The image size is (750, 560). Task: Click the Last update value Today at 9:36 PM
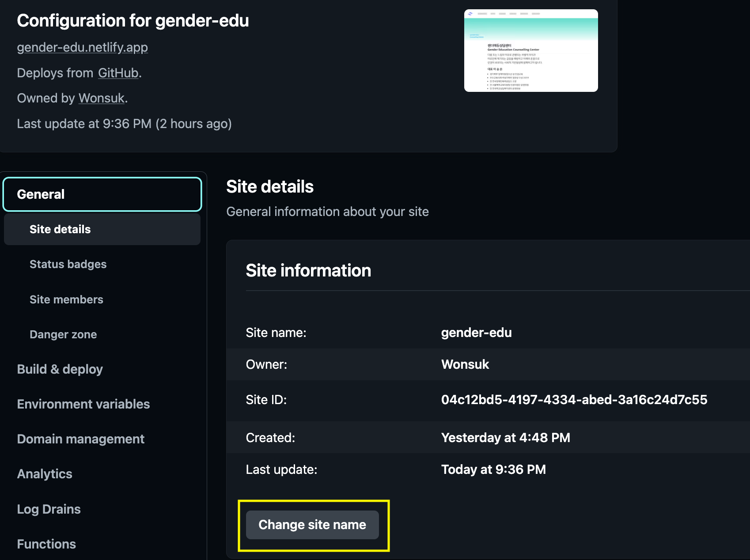pos(493,469)
